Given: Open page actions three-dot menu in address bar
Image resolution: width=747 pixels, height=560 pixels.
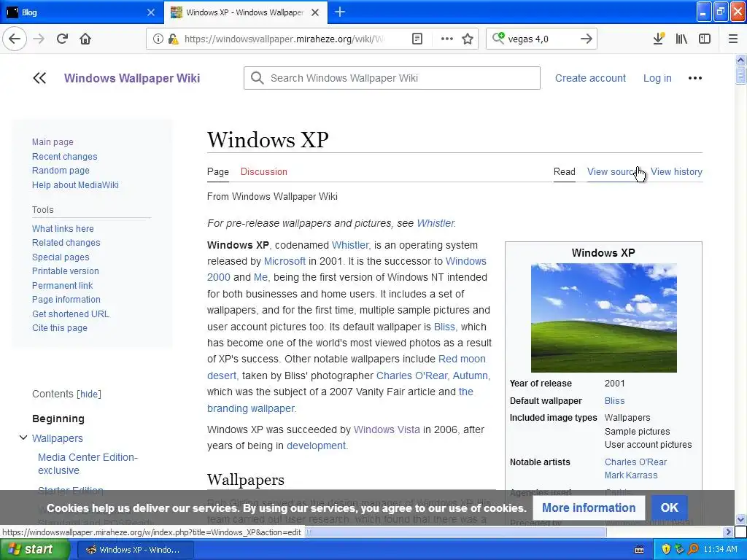Looking at the screenshot, I should click(447, 39).
